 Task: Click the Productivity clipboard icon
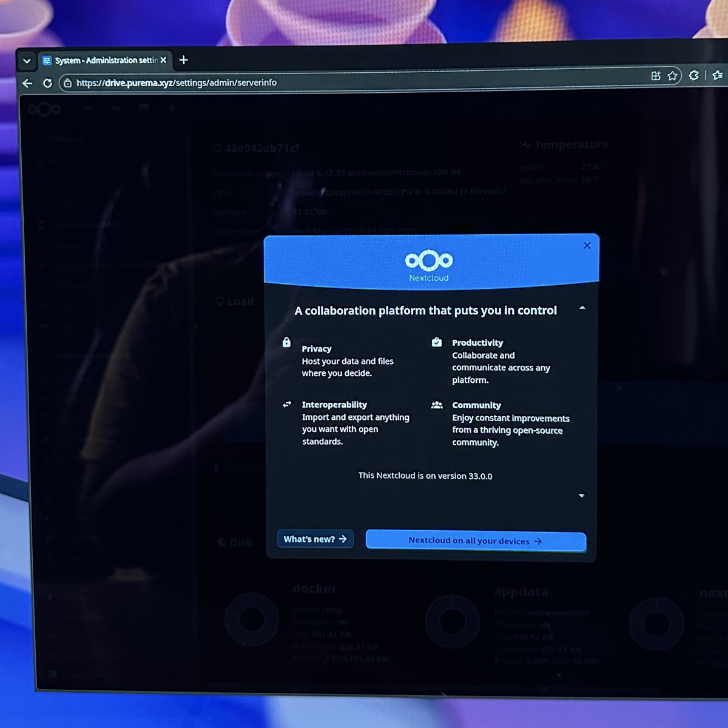436,342
